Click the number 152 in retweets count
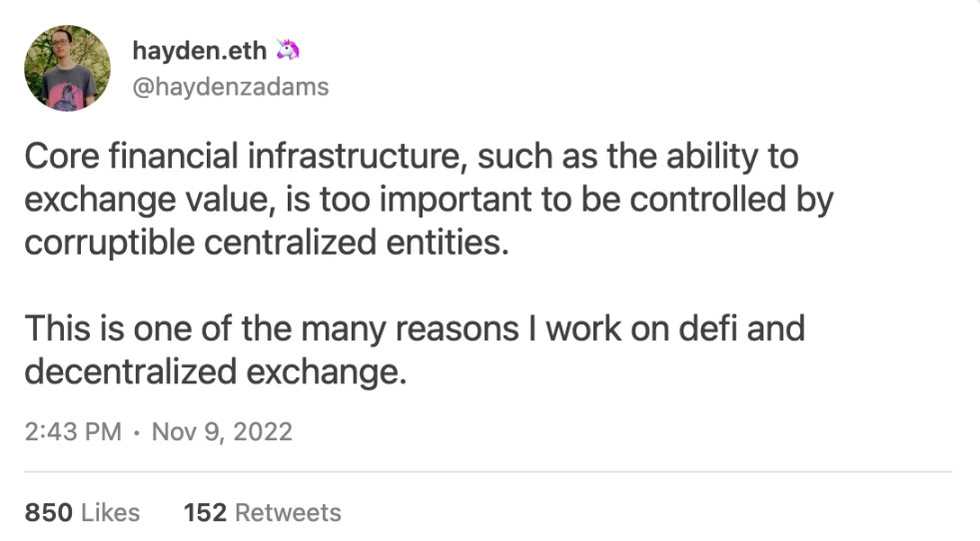 206,513
